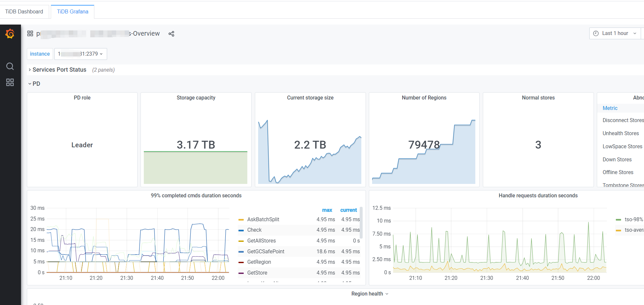Open the Dashboards grid icon in the sidebar
The width and height of the screenshot is (644, 305).
(10, 82)
